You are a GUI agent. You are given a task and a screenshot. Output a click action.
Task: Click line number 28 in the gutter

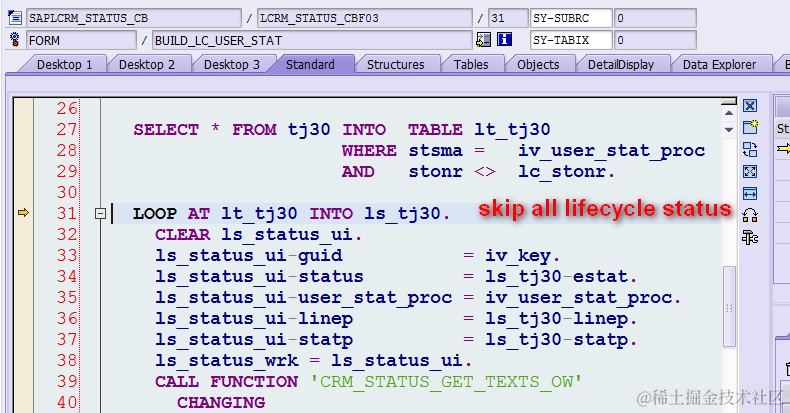point(67,151)
